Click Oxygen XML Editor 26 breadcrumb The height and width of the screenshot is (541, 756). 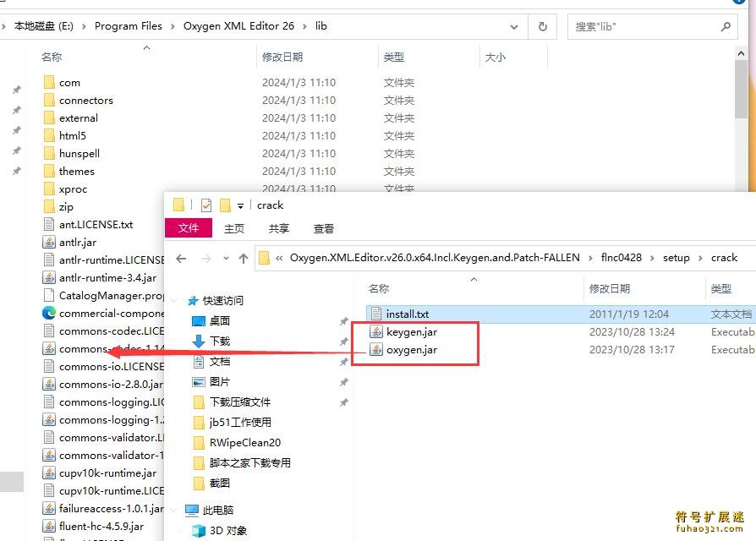(x=238, y=26)
